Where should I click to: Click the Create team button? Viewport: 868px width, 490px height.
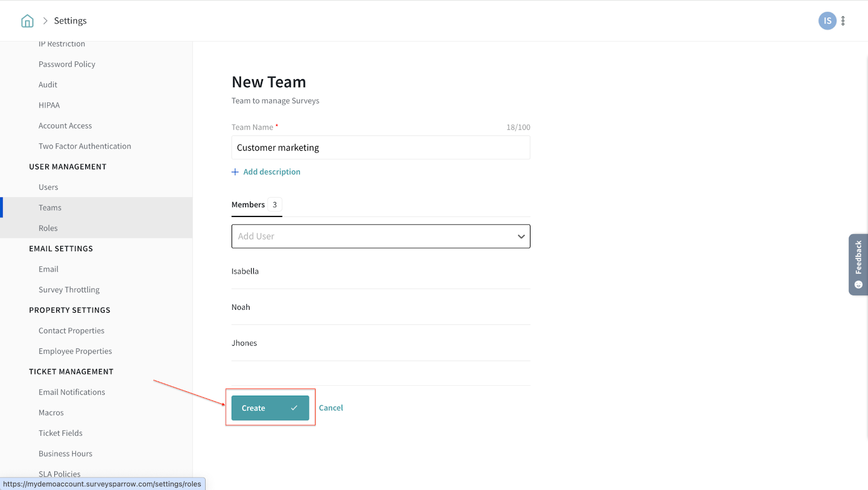pyautogui.click(x=270, y=408)
